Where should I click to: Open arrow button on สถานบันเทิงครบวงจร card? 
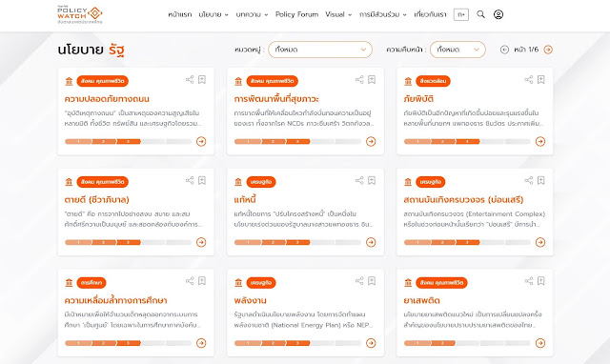[540, 242]
